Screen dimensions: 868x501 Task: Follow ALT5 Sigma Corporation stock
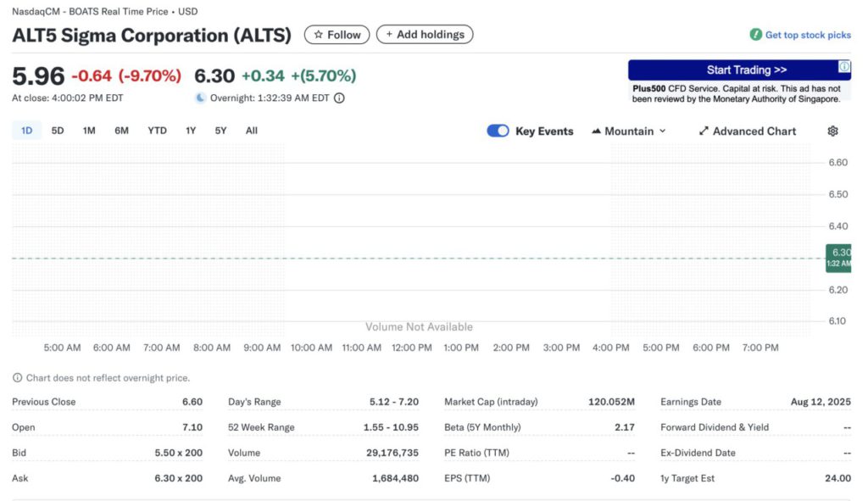click(337, 35)
